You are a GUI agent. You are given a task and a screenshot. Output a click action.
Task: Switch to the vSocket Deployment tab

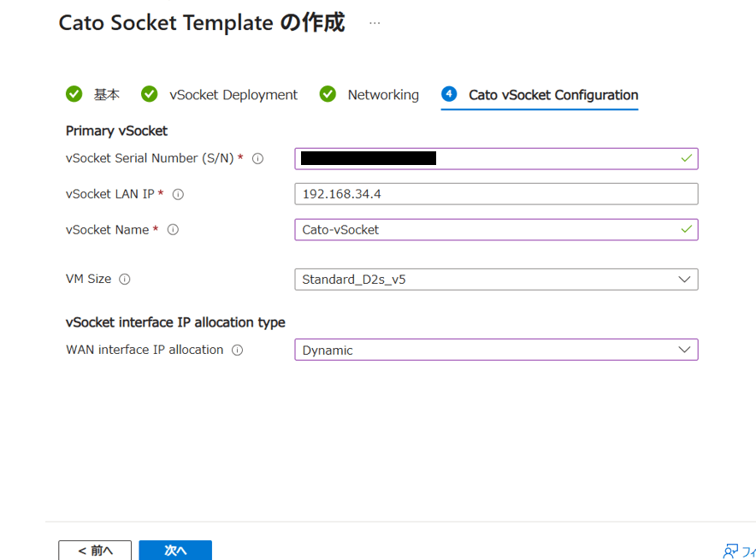pos(233,95)
